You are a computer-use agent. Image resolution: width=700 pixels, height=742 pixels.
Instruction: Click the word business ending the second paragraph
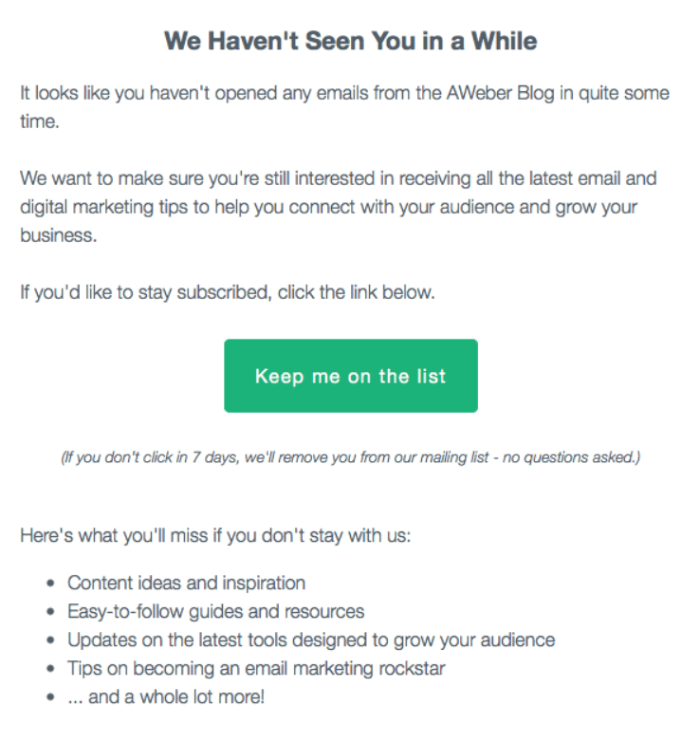point(57,235)
